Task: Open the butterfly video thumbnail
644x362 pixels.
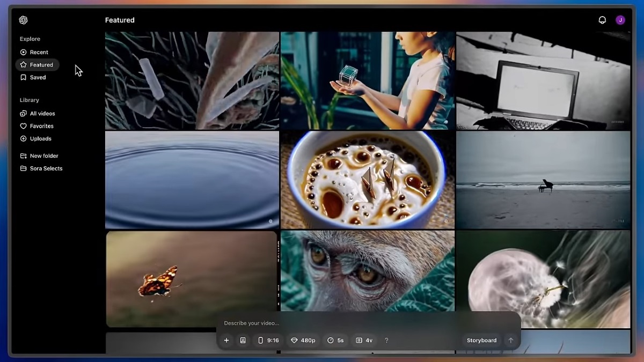Action: [192, 279]
